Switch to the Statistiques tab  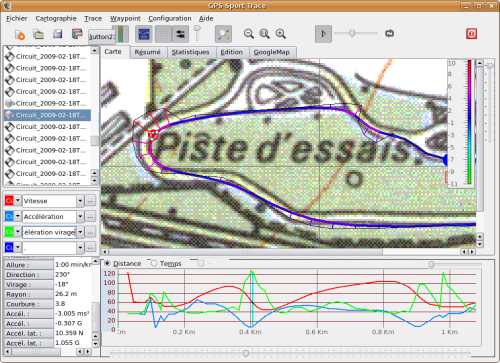point(190,52)
